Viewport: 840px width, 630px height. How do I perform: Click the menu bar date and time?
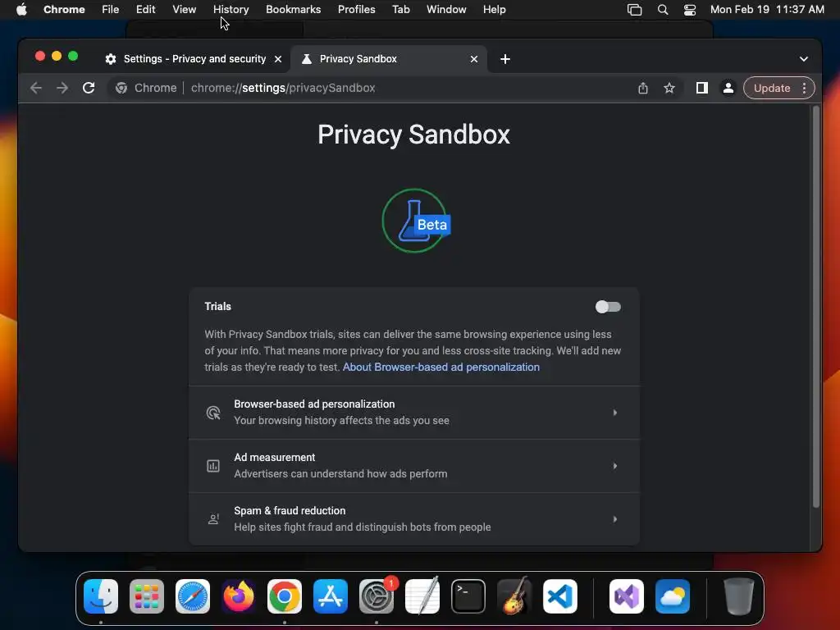tap(767, 9)
